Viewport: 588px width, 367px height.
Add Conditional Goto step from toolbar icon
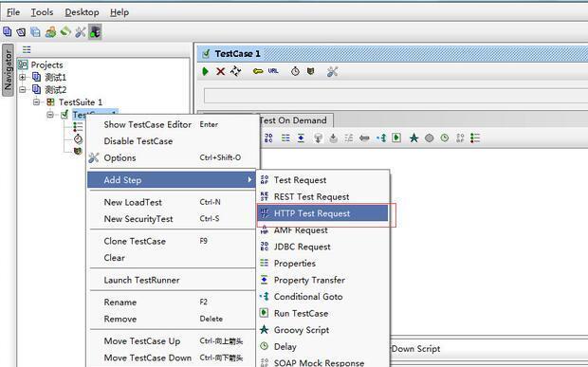coord(381,138)
